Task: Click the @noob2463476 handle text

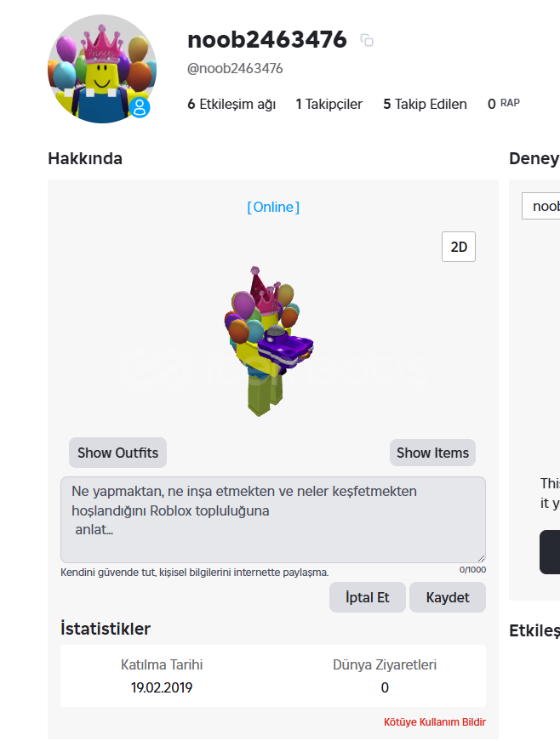Action: pyautogui.click(x=235, y=69)
